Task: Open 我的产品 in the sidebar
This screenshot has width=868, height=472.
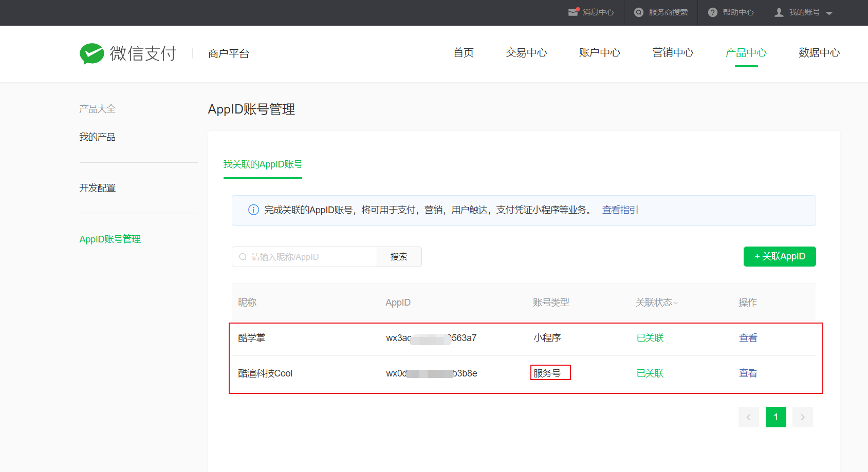Action: coord(98,137)
